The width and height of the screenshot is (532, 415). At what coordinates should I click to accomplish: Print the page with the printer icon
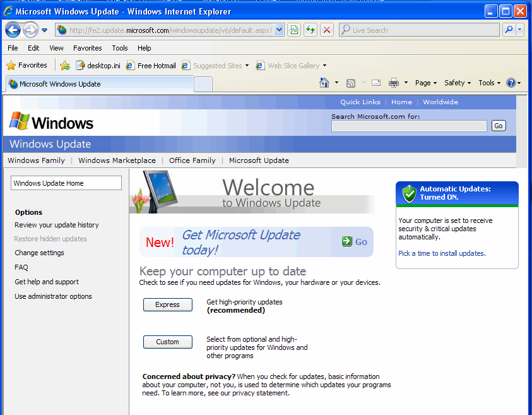(394, 83)
